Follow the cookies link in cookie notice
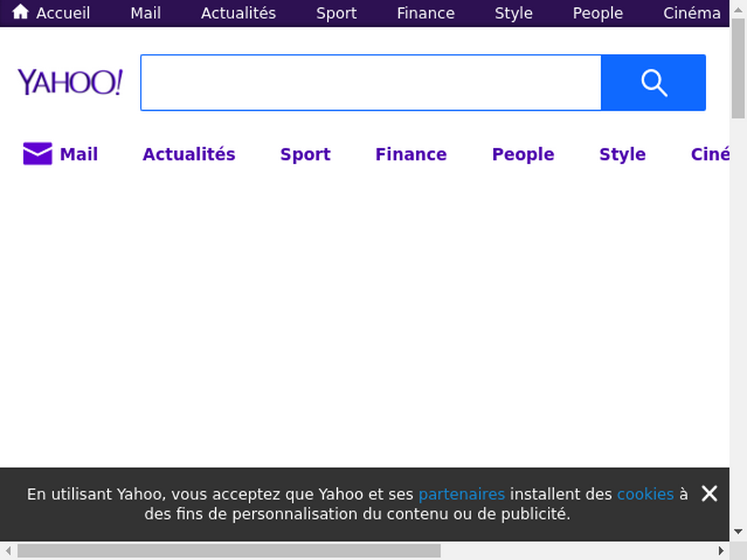The width and height of the screenshot is (747, 560). (x=646, y=494)
